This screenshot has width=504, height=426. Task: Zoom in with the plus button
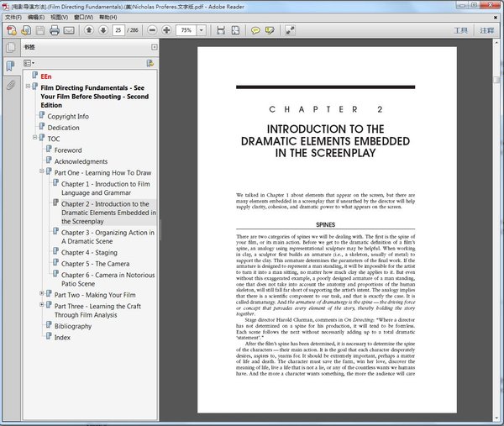click(166, 30)
